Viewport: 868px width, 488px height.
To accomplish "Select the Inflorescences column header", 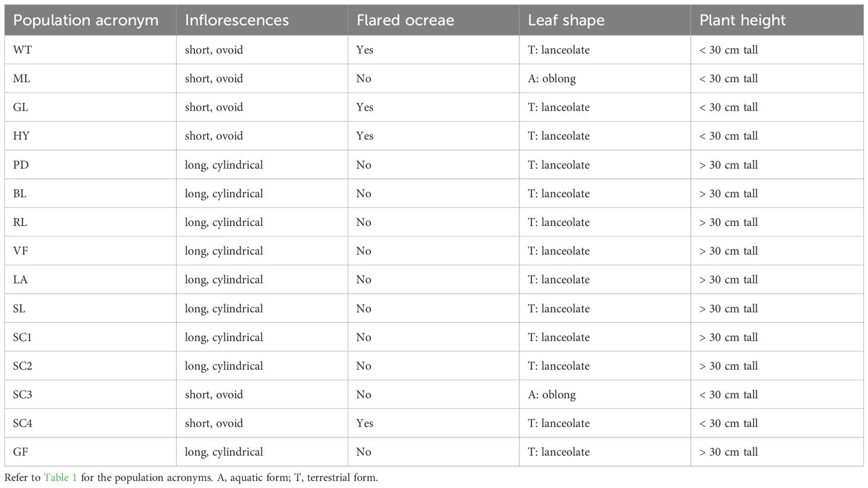I will click(262, 20).
